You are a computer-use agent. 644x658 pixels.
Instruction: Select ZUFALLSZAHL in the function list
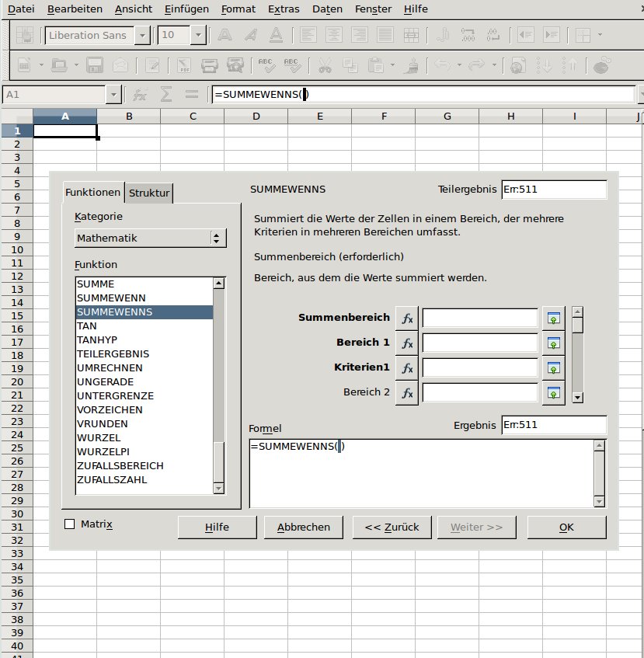coord(144,479)
